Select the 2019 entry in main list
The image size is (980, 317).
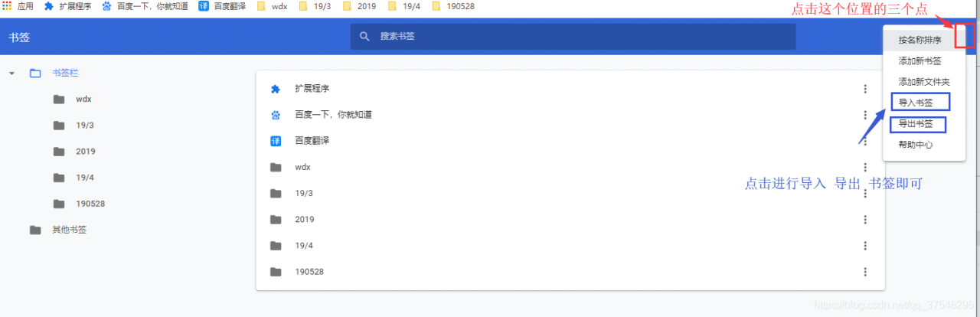[305, 219]
